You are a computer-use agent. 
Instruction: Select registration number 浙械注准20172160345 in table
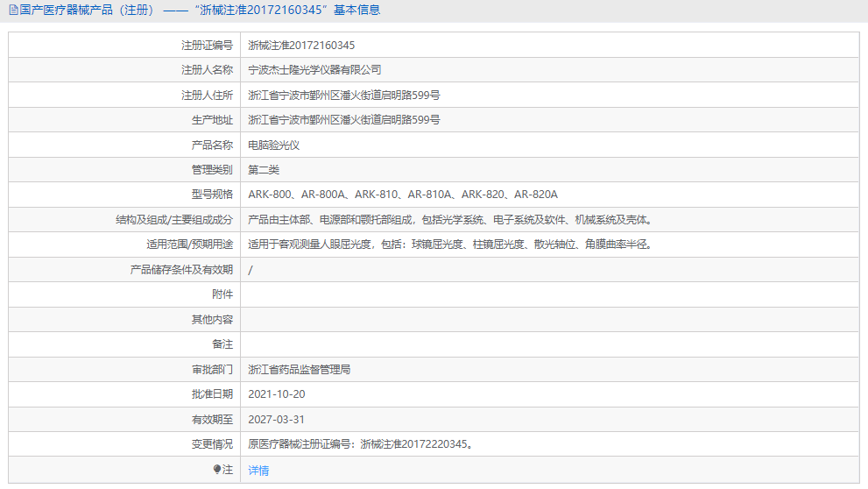tap(301, 46)
